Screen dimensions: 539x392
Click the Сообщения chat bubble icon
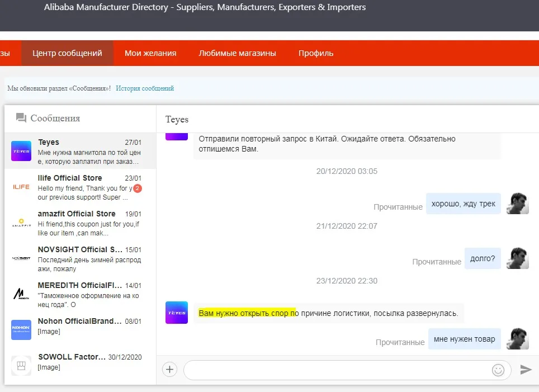coord(21,118)
